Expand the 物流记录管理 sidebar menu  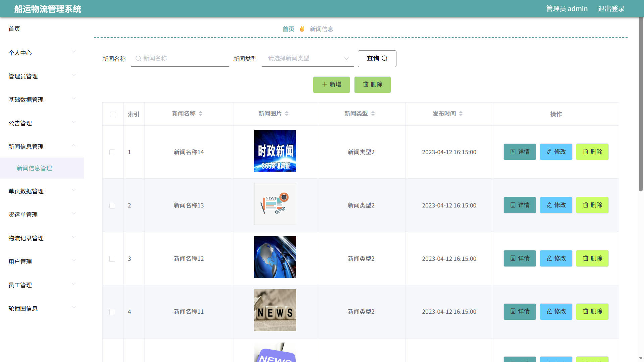pyautogui.click(x=42, y=238)
